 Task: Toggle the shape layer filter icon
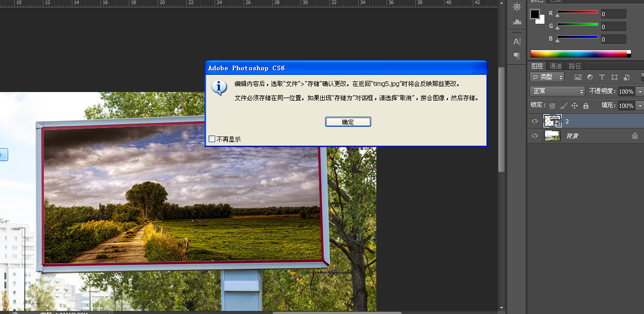coord(614,77)
